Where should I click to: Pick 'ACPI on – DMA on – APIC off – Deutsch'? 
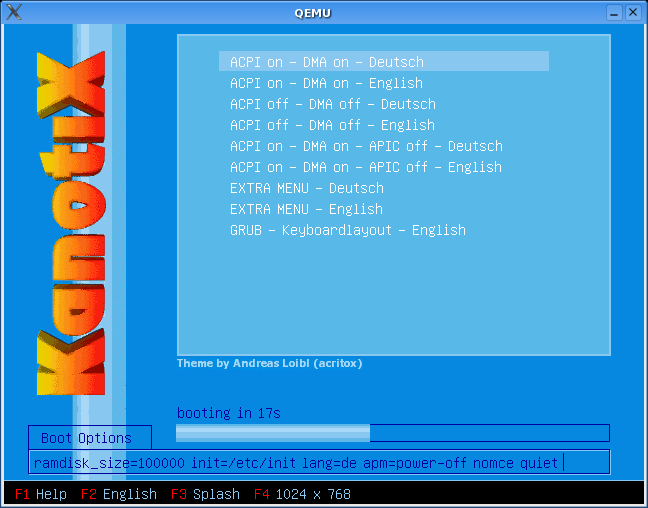366,146
